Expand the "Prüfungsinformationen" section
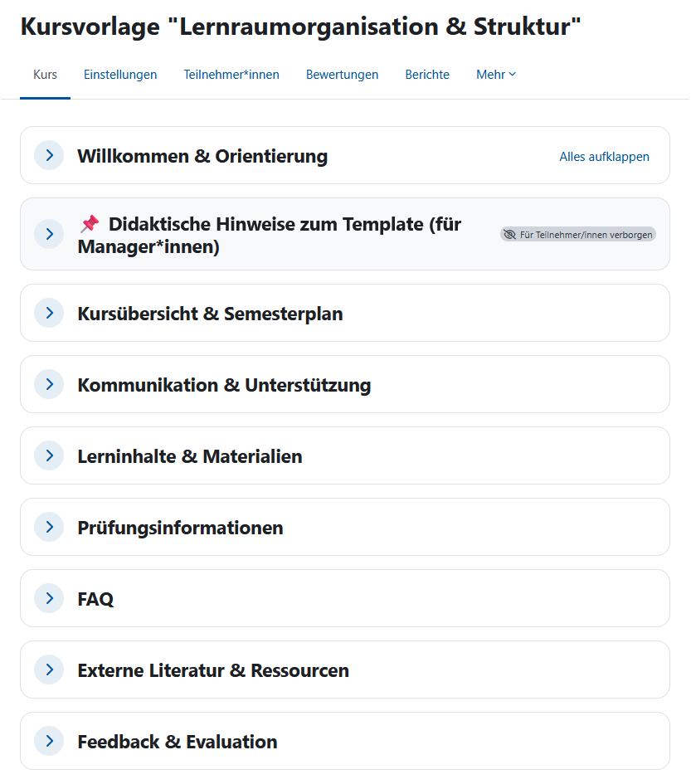Screen dimensions: 691x784 click(x=48, y=526)
